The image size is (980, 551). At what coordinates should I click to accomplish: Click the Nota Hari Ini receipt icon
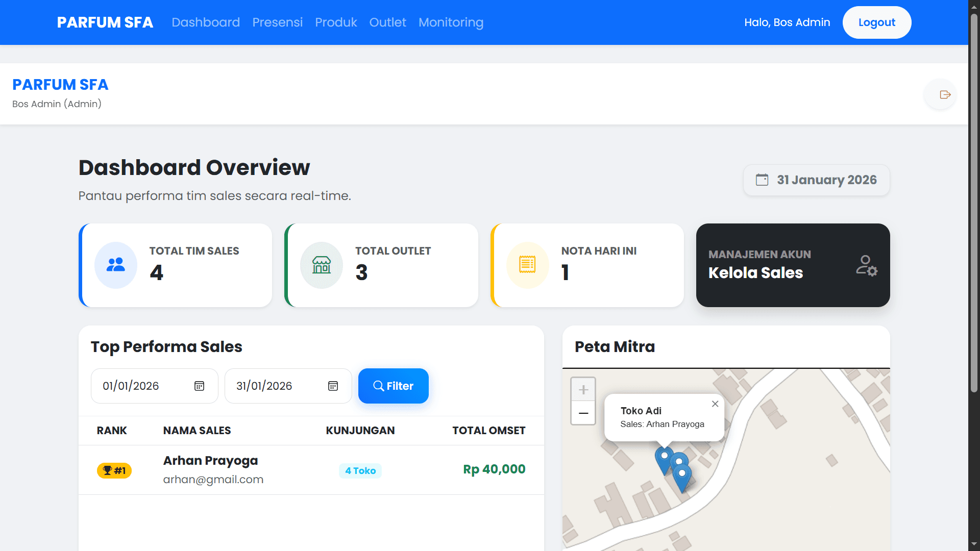pos(527,265)
